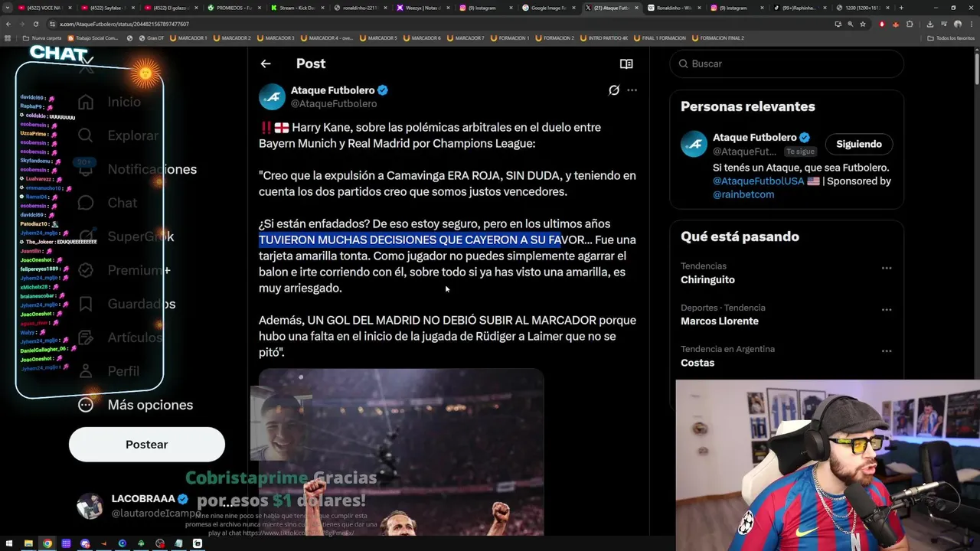
Task: Open File Explorer from taskbar
Action: pos(28,543)
